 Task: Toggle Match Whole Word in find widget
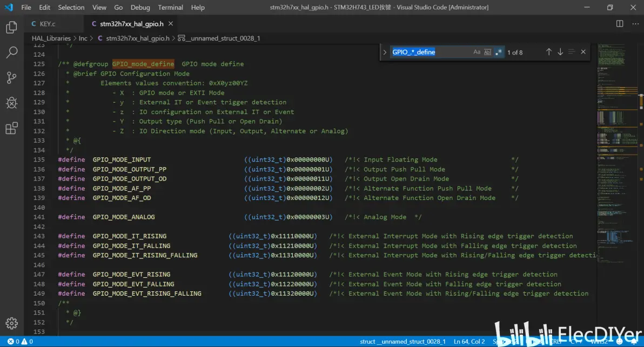[487, 52]
